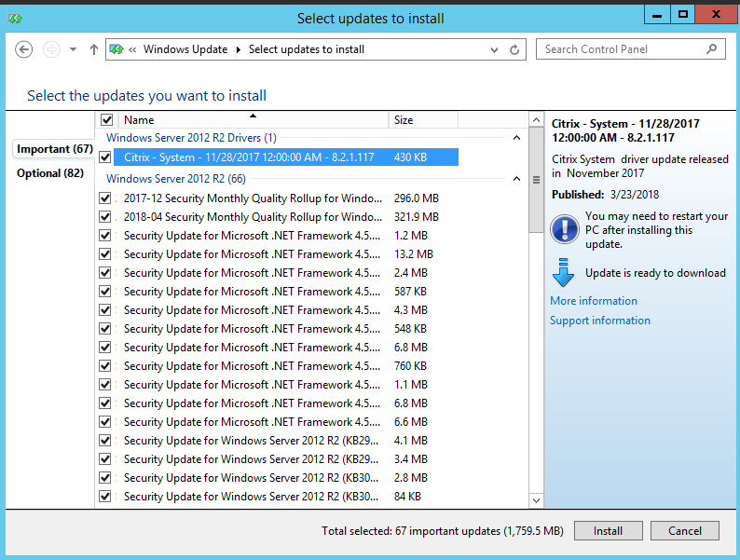The image size is (740, 560).
Task: Toggle the select-all checkbox in Name header
Action: [x=106, y=120]
